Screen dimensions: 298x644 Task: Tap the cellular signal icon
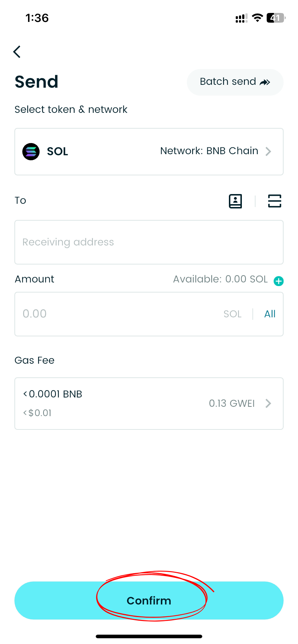pyautogui.click(x=241, y=18)
